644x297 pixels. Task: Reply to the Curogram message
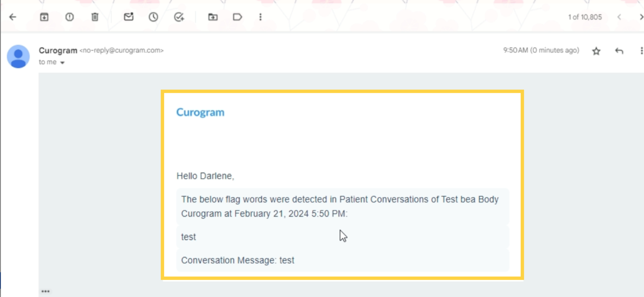pos(619,51)
